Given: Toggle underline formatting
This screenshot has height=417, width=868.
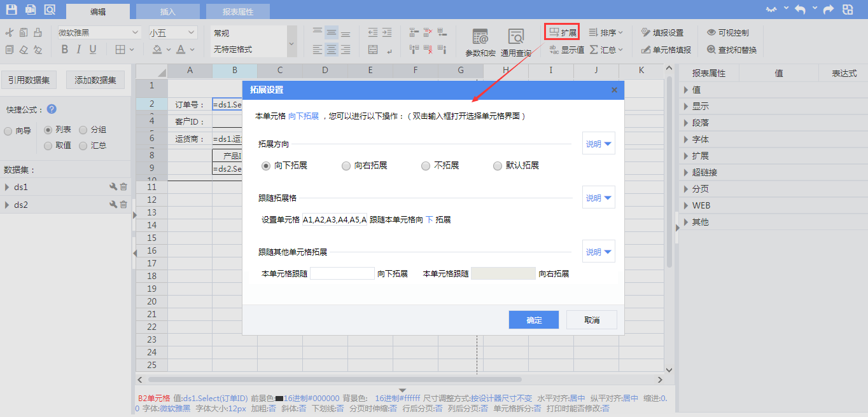Looking at the screenshot, I should click(x=93, y=50).
